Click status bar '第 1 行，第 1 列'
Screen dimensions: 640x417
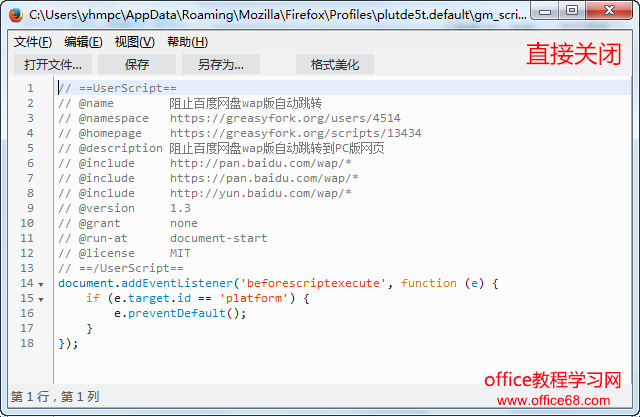click(x=55, y=397)
